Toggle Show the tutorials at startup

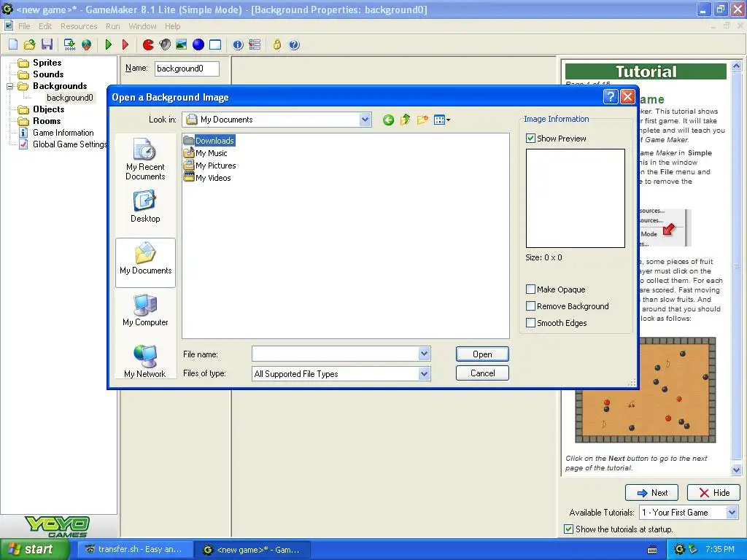[568, 529]
